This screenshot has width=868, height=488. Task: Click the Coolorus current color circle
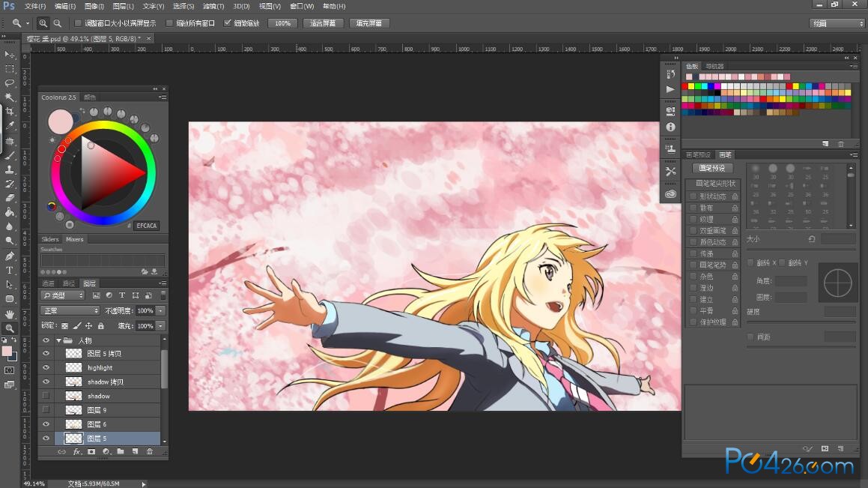coord(61,121)
